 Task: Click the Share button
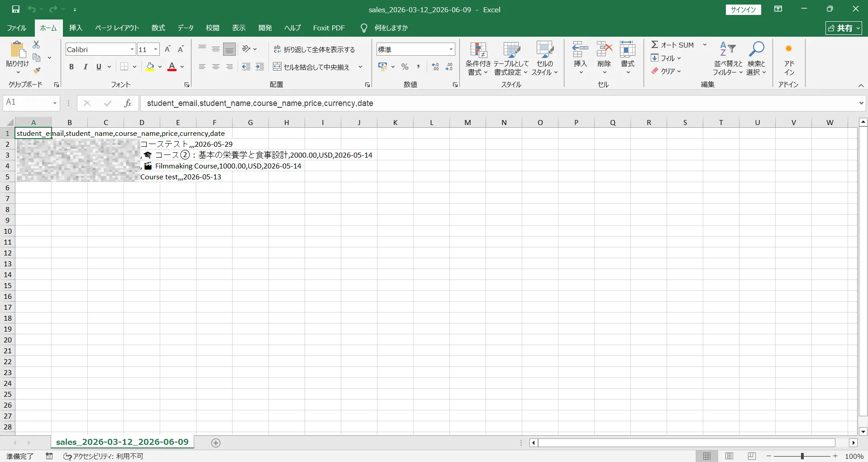[844, 28]
